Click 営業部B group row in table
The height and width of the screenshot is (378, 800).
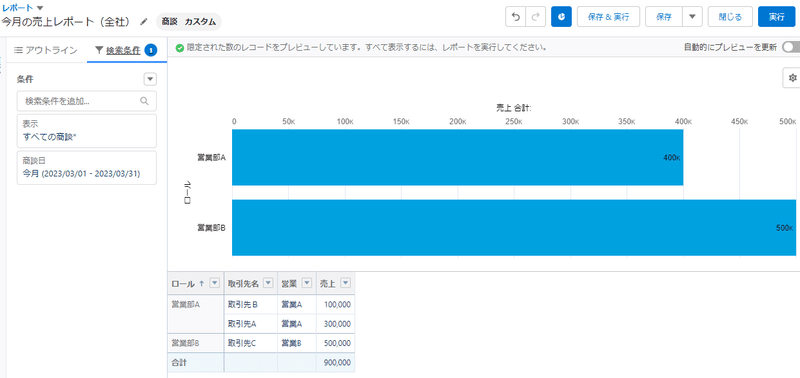pyautogui.click(x=196, y=343)
